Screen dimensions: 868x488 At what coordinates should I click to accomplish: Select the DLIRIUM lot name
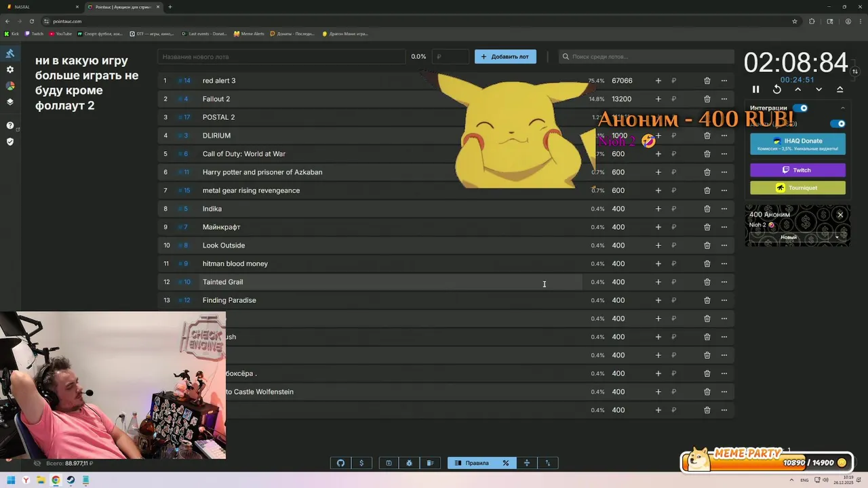(x=216, y=136)
